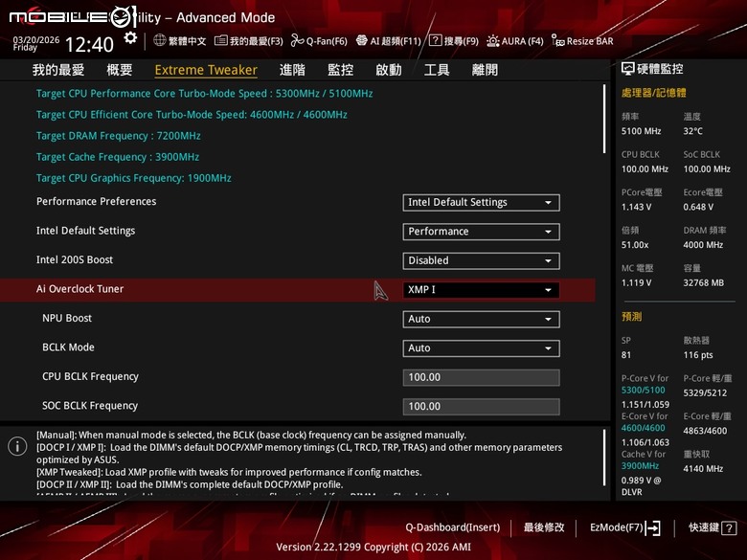Click the 處理器/記憶體 section heading
This screenshot has height=560, width=747.
(653, 93)
